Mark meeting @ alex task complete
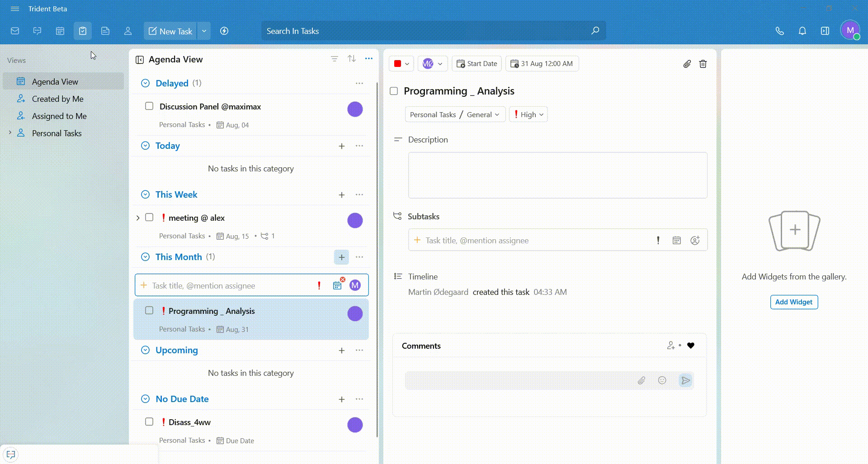Viewport: 868px width, 464px height. tap(149, 218)
